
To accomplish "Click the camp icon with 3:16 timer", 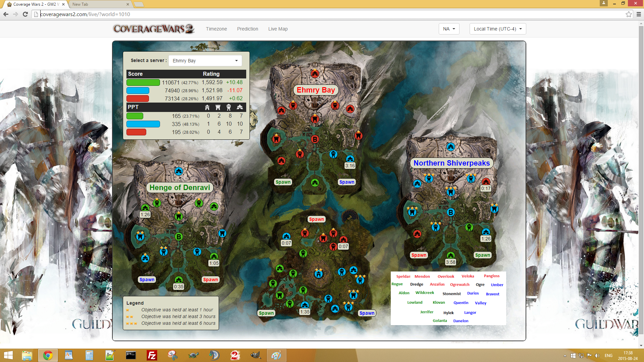I will tap(350, 159).
